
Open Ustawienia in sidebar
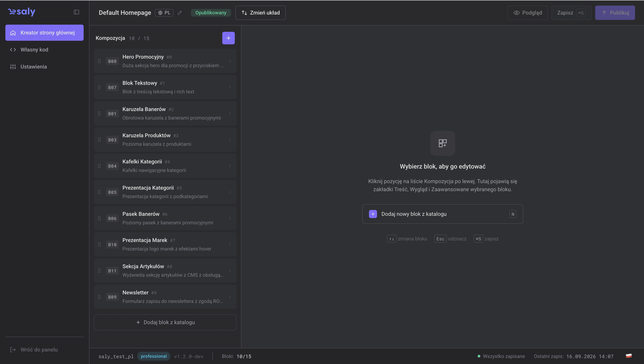click(x=44, y=66)
